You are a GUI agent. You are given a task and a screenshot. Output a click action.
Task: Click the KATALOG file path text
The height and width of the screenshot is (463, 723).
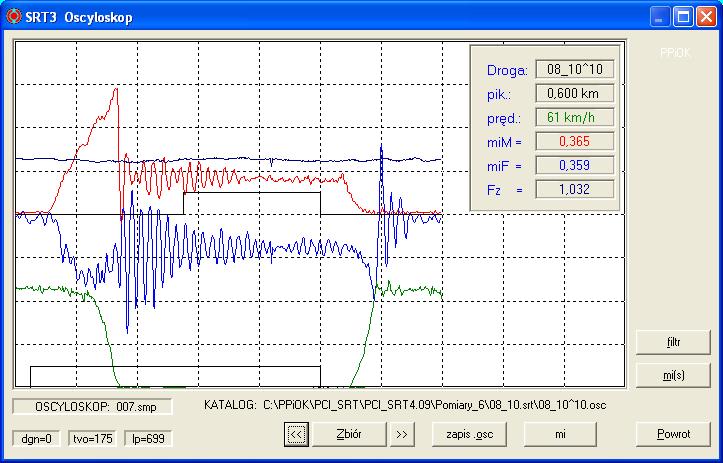coord(405,405)
